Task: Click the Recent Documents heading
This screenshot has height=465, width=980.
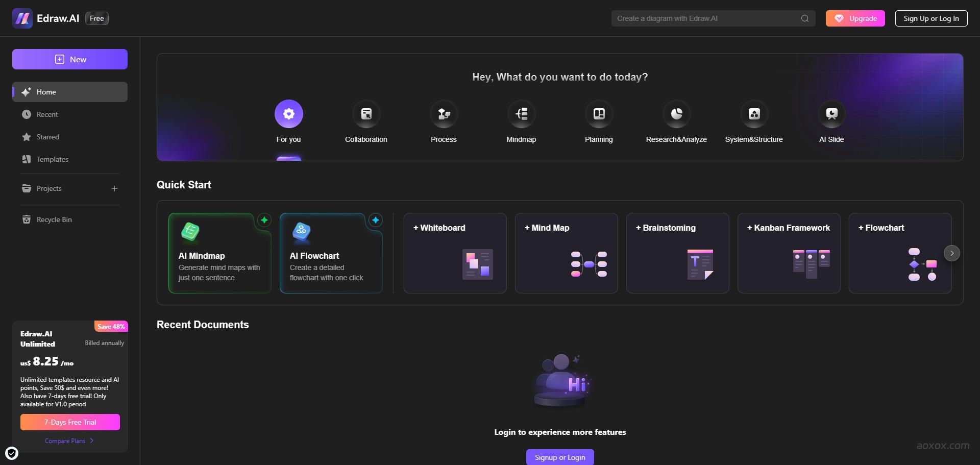Action: (x=203, y=325)
